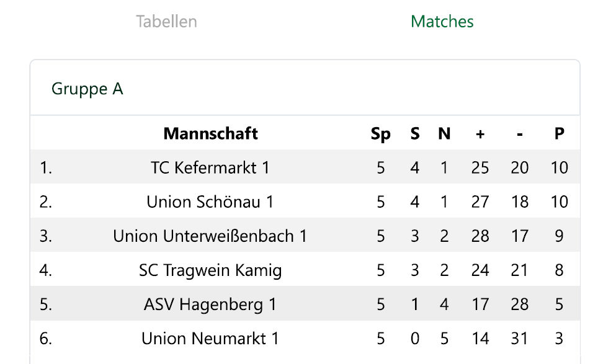The image size is (616, 364).
Task: Open the Matches tab
Action: pyautogui.click(x=442, y=22)
